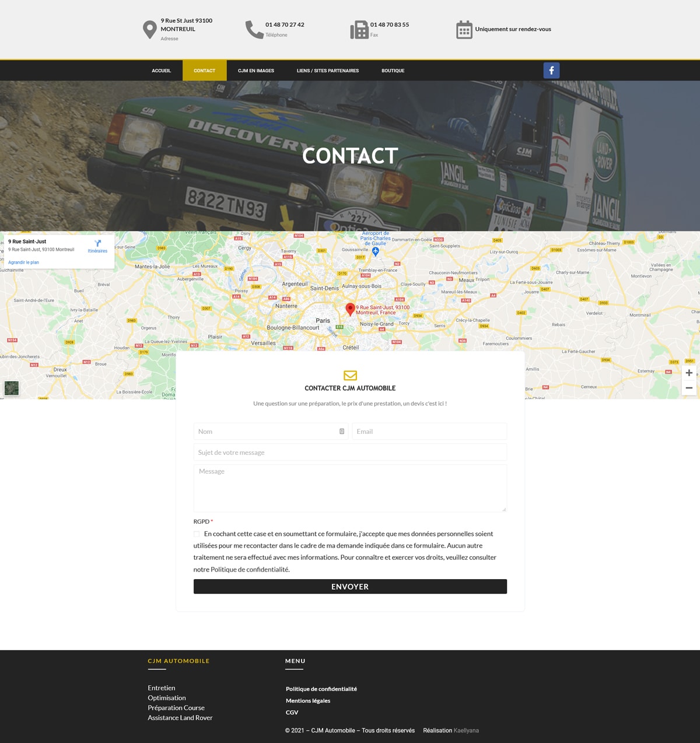Go to the Accueil menu item
The height and width of the screenshot is (743, 700).
[162, 71]
